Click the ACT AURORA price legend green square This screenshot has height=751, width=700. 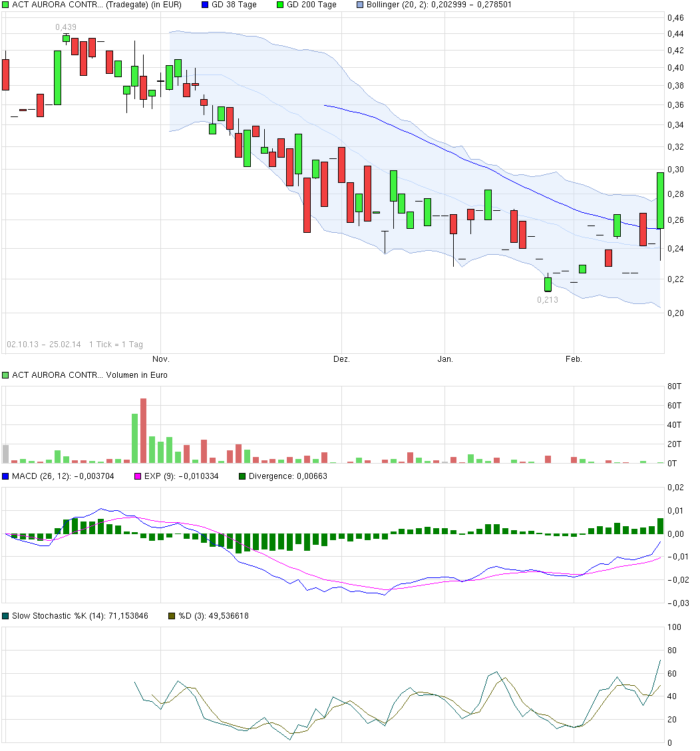click(6, 5)
